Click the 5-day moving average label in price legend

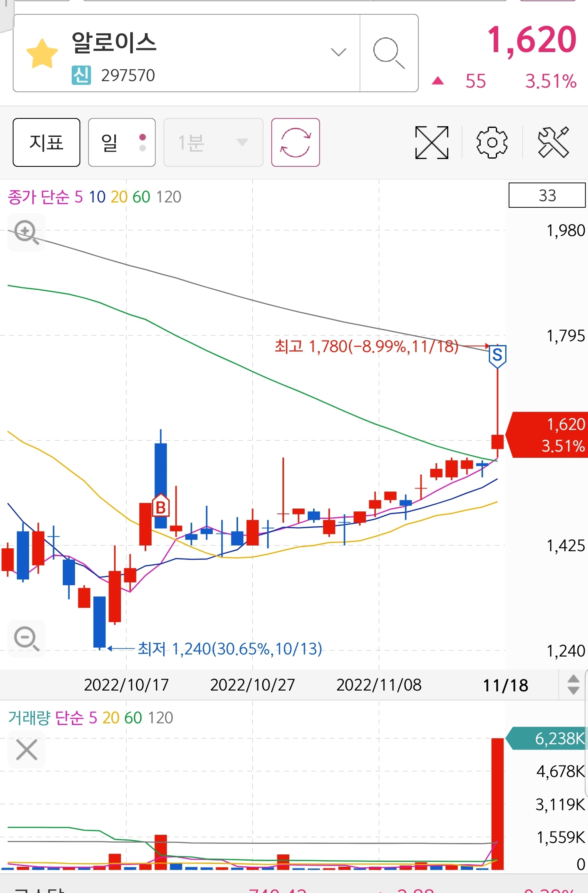(x=79, y=197)
